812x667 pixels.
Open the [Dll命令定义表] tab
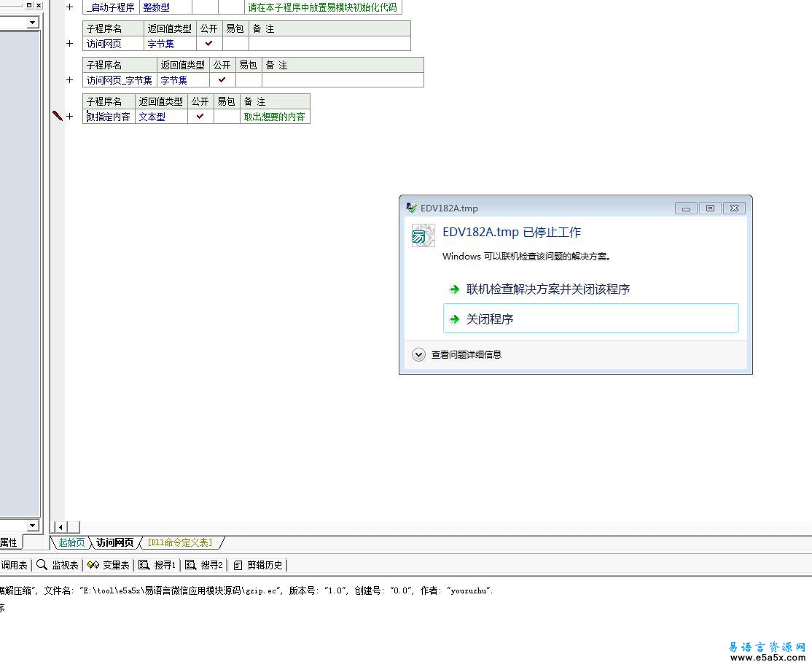tap(180, 542)
